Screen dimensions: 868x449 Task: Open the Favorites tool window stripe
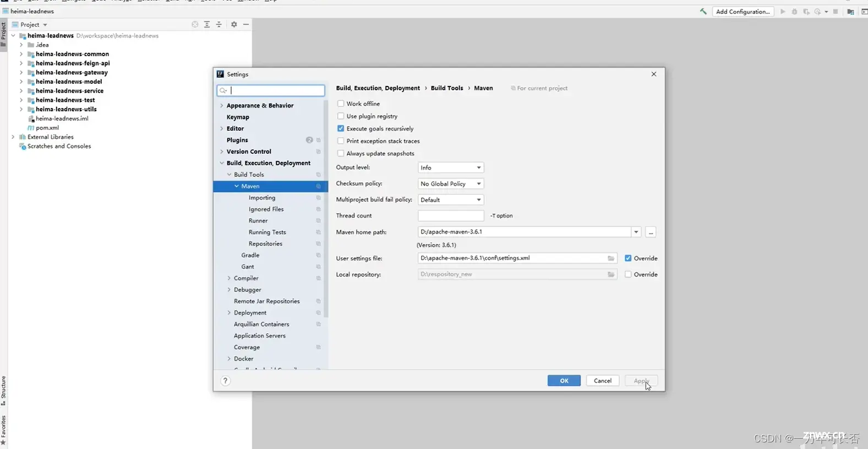(x=3, y=430)
